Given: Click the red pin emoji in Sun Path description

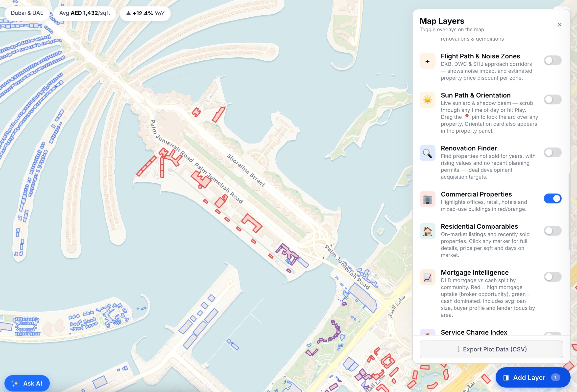Looking at the screenshot, I should tap(466, 117).
